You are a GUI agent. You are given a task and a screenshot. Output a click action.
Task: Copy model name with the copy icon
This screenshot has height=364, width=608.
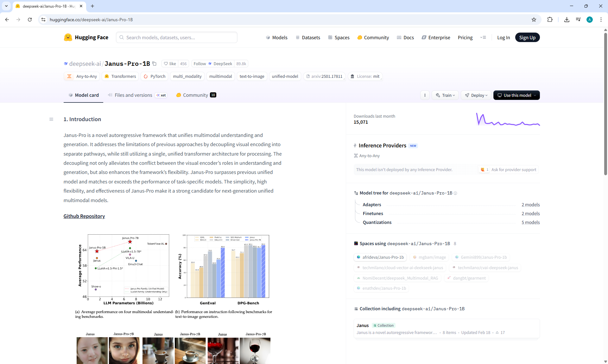(x=154, y=64)
